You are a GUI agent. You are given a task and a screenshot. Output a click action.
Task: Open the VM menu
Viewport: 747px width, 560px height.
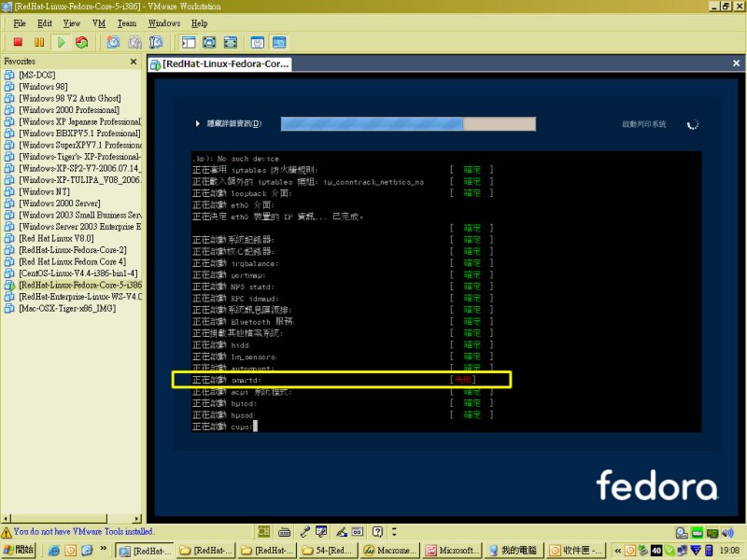[x=99, y=22]
